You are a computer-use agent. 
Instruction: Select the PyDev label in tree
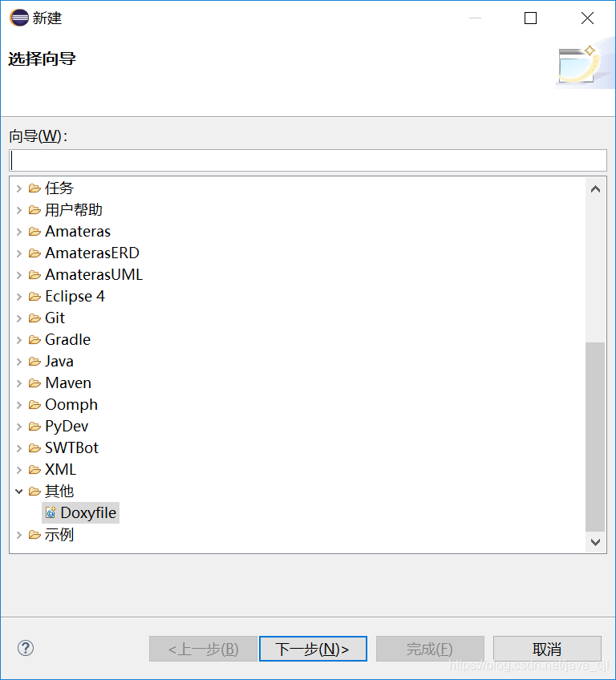coord(67,427)
